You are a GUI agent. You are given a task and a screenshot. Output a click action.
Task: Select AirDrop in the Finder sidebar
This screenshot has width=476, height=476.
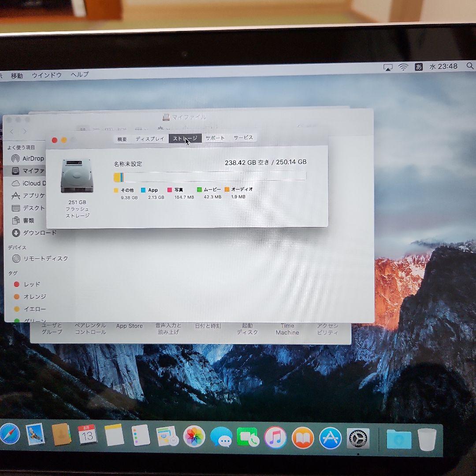point(28,158)
